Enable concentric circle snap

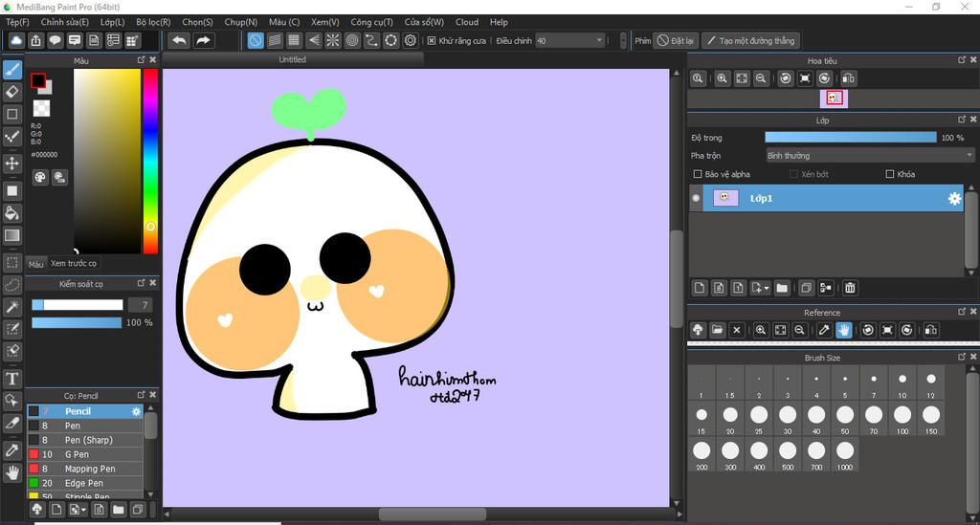coord(352,40)
